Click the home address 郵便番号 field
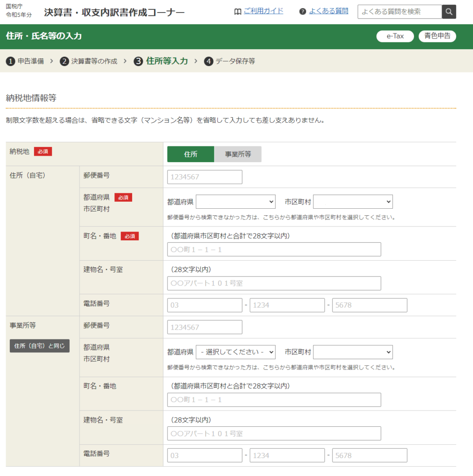This screenshot has width=473, height=476. tap(205, 177)
